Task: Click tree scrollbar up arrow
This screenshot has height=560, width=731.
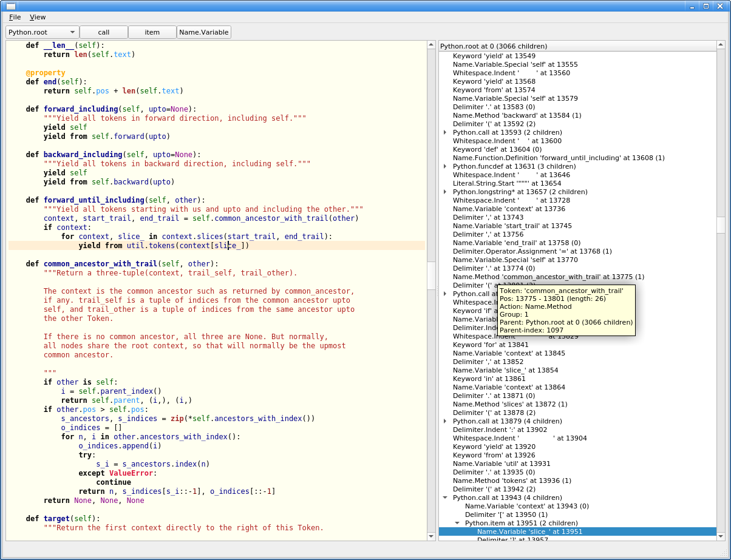Action: coord(721,45)
